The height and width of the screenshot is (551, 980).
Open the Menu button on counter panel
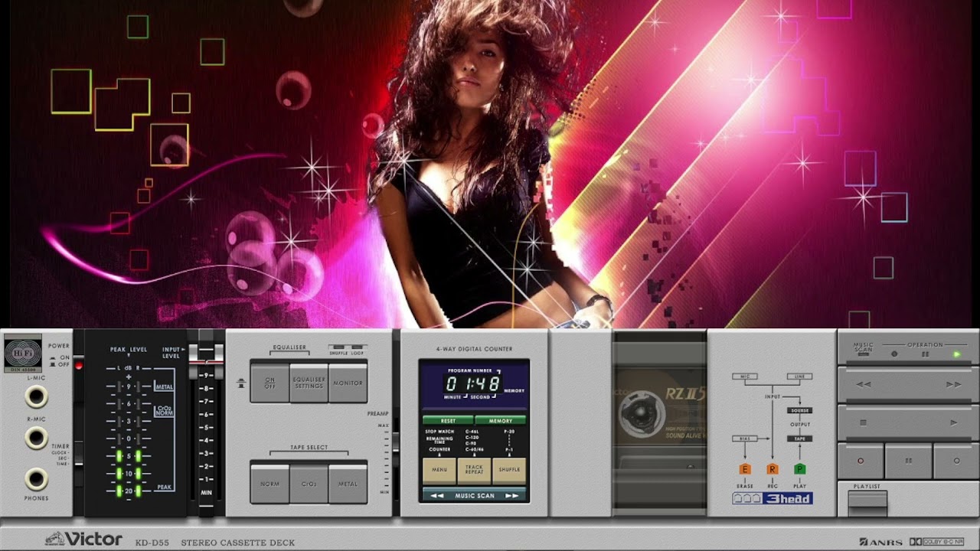439,469
